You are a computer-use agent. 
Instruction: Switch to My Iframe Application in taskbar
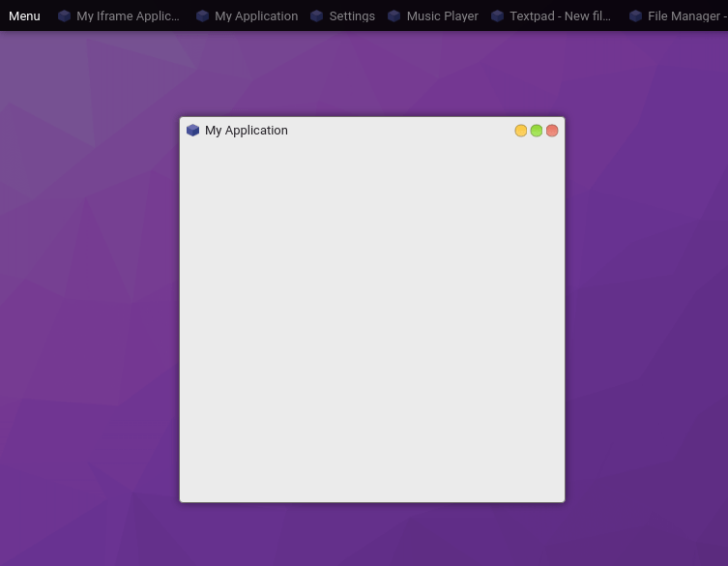[118, 15]
